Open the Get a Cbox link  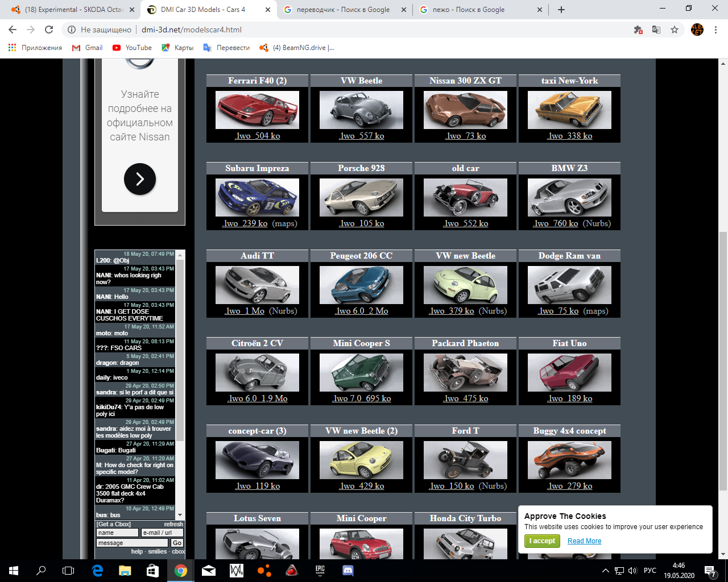click(114, 524)
